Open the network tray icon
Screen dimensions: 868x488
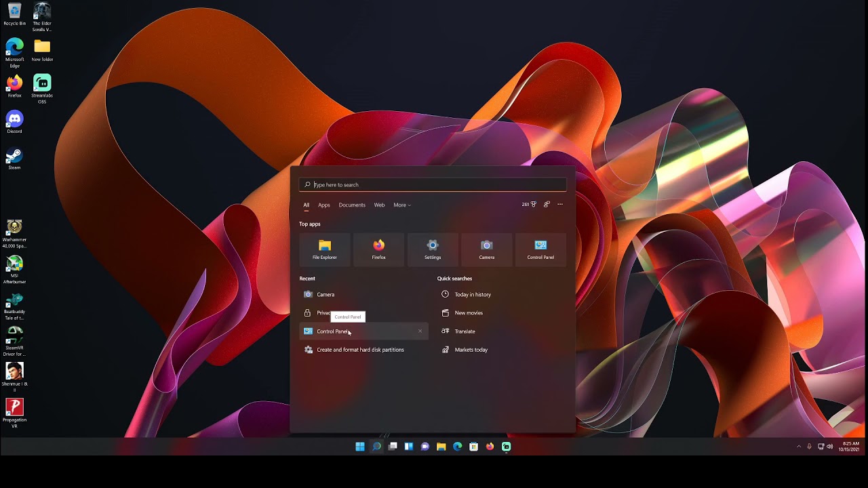[x=821, y=447]
